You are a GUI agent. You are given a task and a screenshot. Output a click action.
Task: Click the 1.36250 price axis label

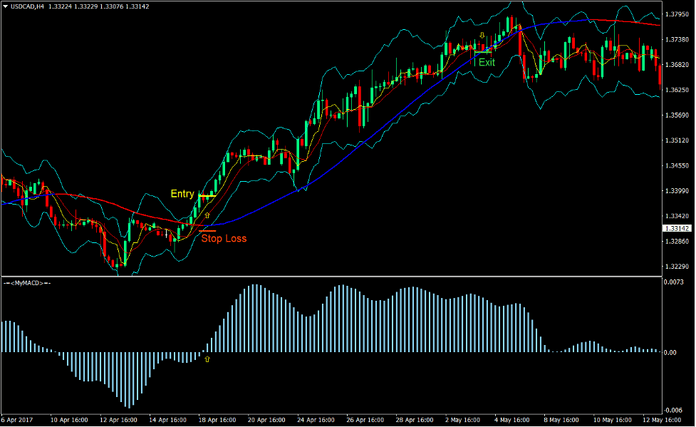click(676, 90)
